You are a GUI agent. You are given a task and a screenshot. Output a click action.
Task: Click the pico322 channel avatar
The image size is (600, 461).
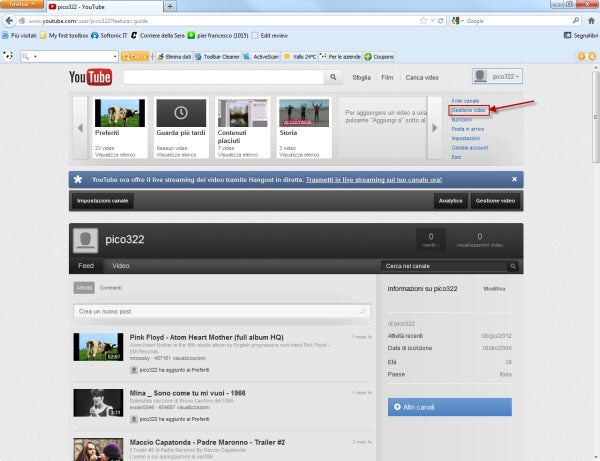[85, 240]
